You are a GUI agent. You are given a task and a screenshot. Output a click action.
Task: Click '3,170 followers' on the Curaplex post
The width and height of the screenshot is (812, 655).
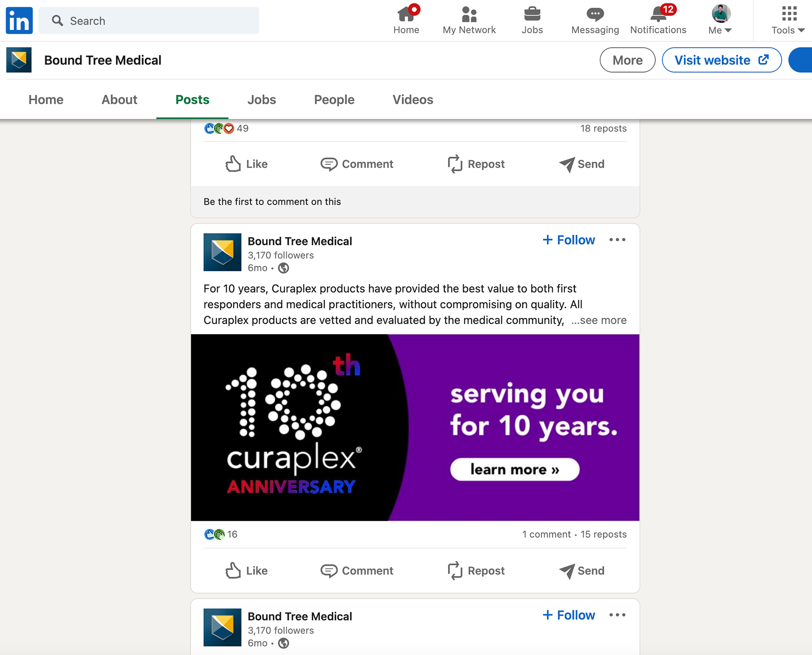pos(281,255)
